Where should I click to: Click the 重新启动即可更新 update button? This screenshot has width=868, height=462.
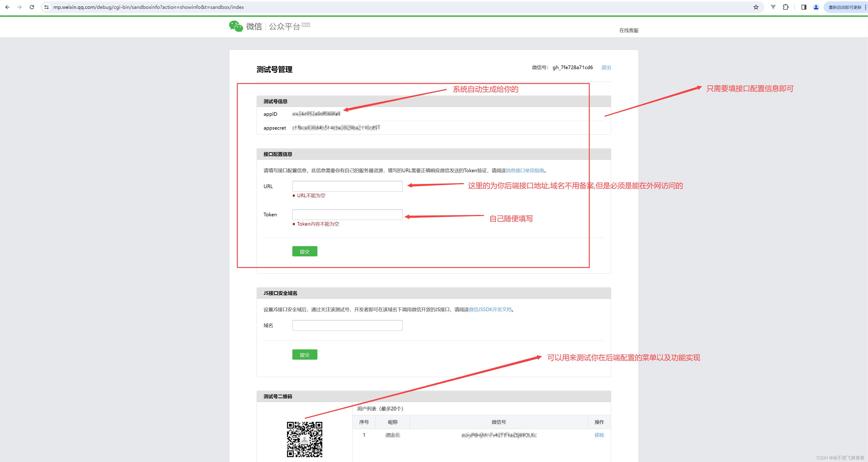click(845, 7)
